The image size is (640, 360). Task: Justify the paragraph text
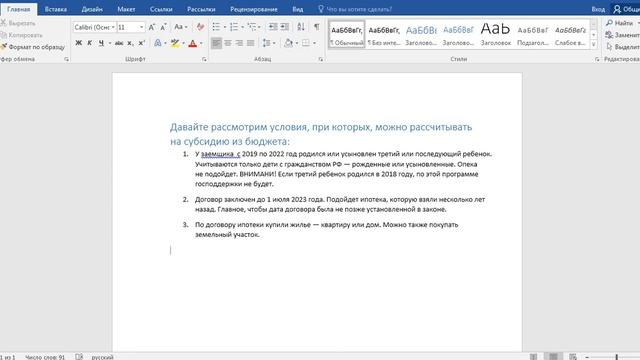251,43
